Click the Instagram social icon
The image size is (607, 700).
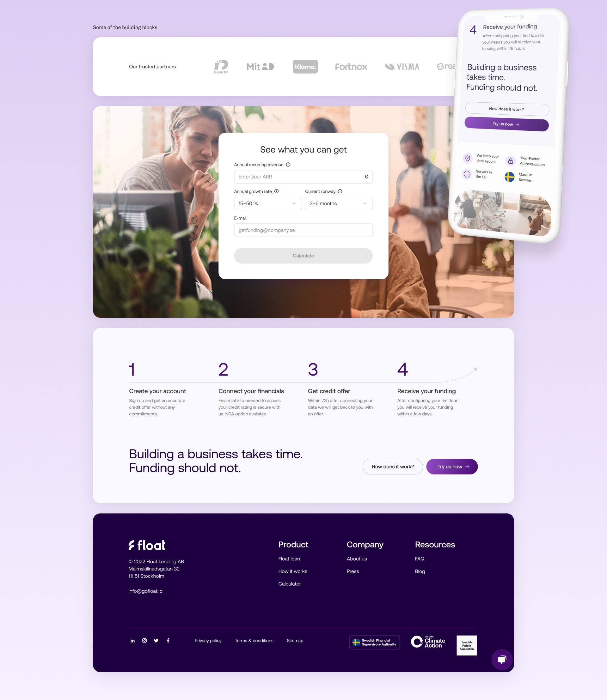coord(144,641)
